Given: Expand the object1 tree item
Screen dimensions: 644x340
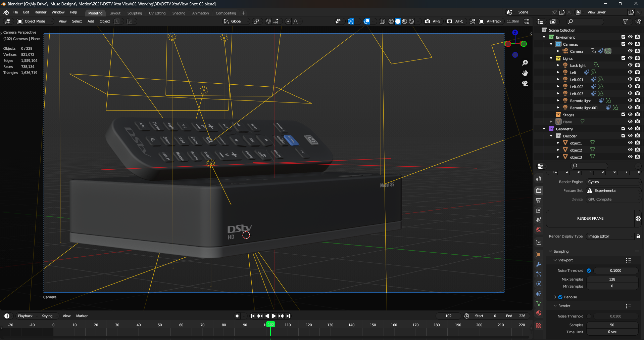Looking at the screenshot, I should point(558,143).
